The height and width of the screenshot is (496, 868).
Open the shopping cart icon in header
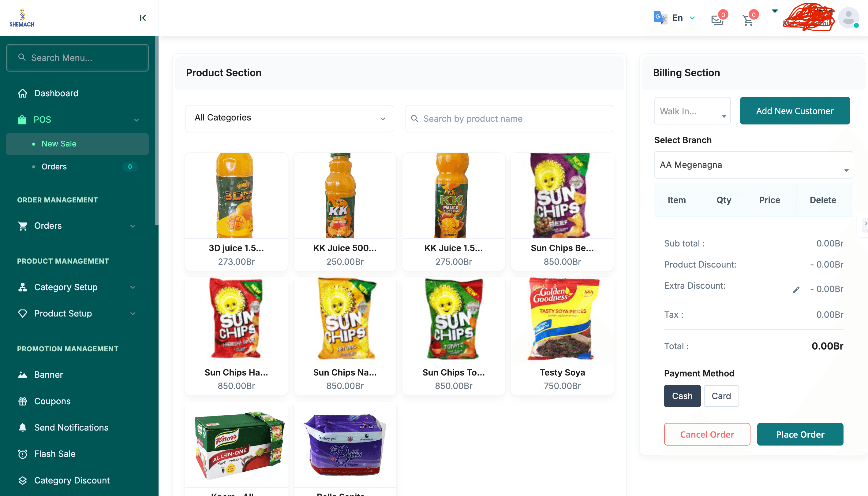click(x=748, y=20)
